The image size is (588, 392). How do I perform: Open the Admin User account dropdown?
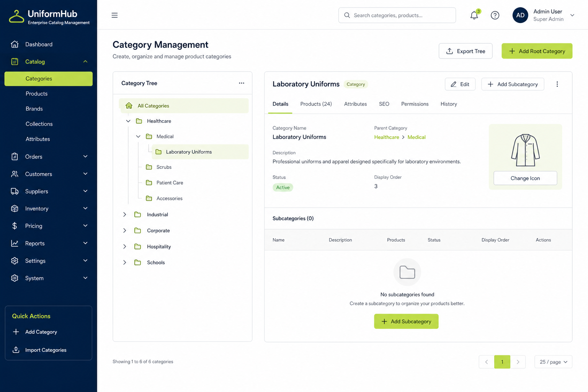point(572,15)
